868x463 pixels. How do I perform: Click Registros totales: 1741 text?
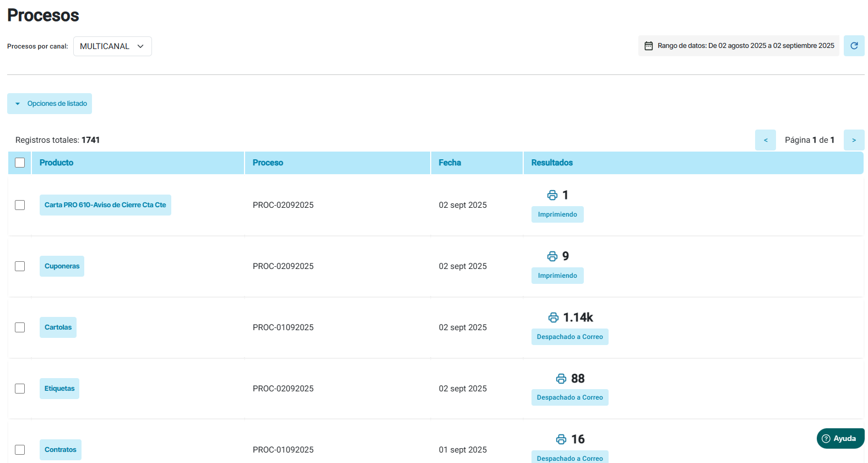click(57, 140)
